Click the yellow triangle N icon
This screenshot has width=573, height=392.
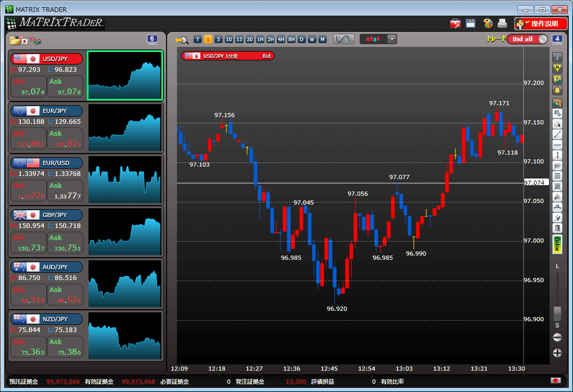557,68
